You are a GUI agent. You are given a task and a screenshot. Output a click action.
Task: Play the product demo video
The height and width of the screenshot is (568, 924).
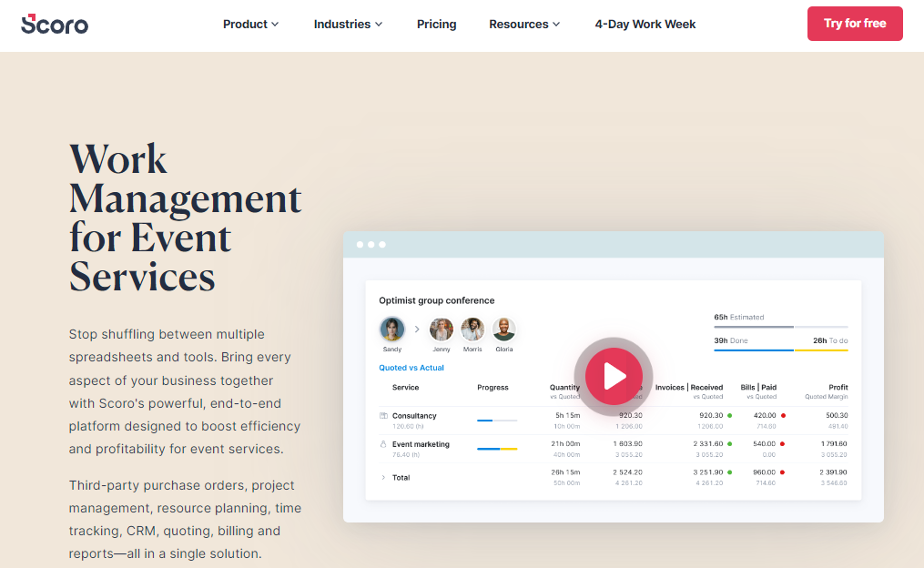pos(614,376)
